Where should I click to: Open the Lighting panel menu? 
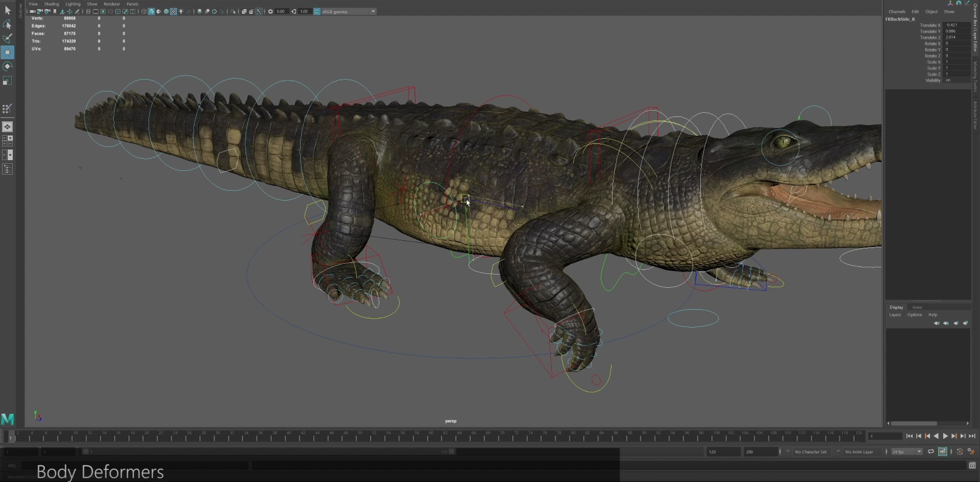73,4
